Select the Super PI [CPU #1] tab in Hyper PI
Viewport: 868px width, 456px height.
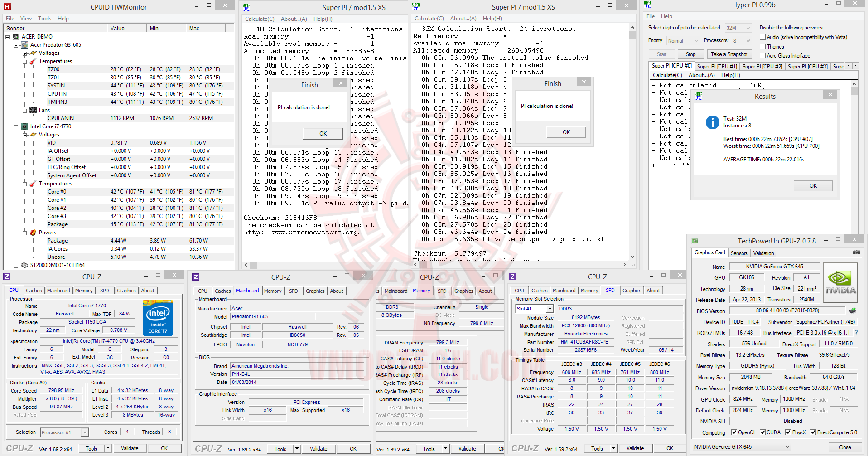(x=717, y=67)
